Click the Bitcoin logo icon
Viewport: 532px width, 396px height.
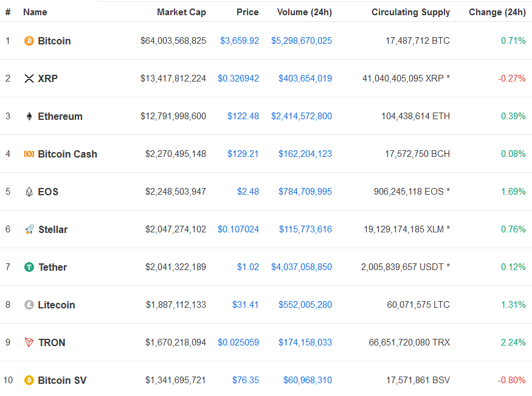click(29, 41)
